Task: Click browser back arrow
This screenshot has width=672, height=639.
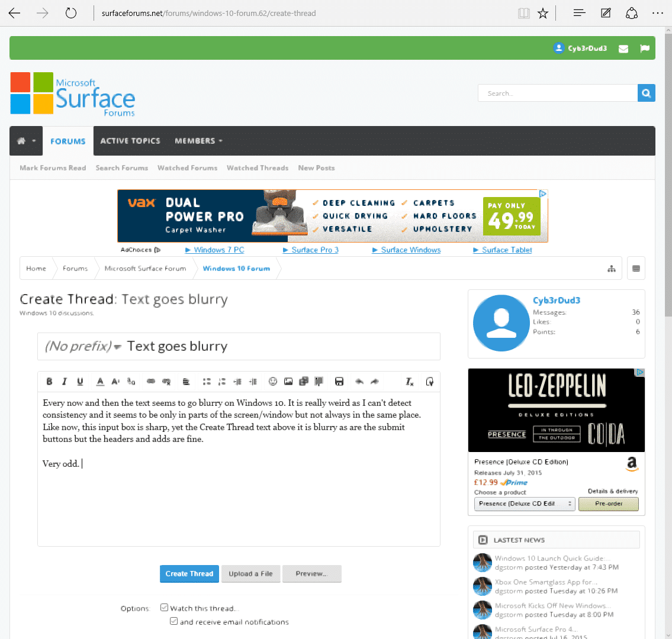Action: pyautogui.click(x=15, y=13)
